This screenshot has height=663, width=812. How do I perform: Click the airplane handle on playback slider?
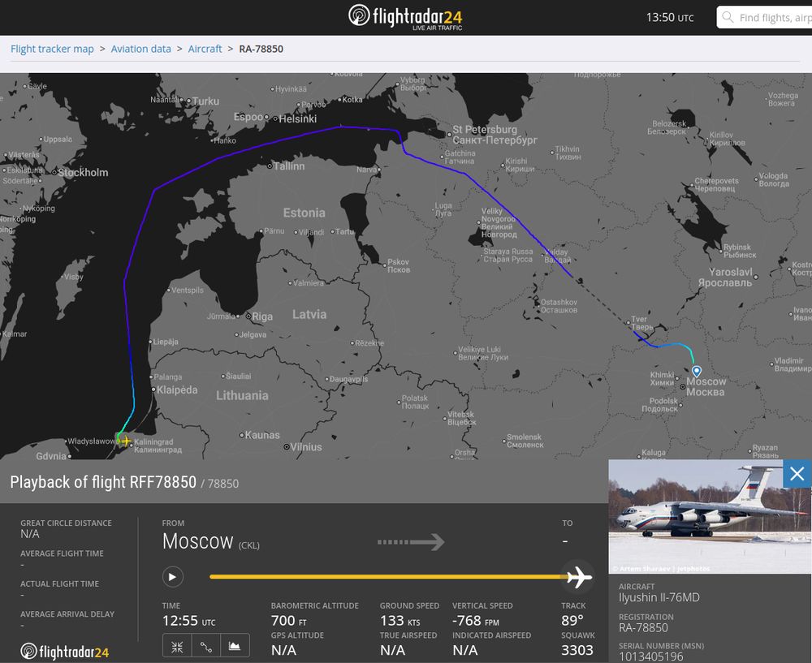pos(578,576)
